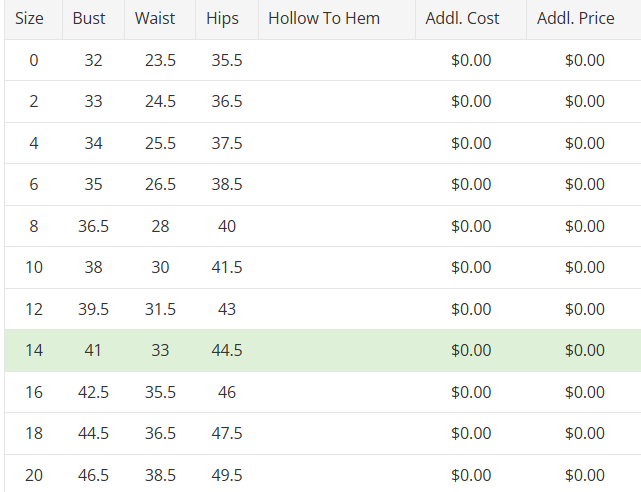Click Addl. Price in the size 14 row
Screen dimensions: 641x492
pos(584,351)
